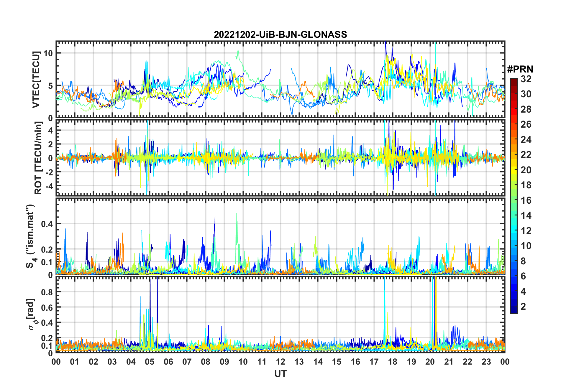Viewport: 561px width, 392px height.
Task: Click the σφ axis tick label 0.6
Action: (47, 307)
